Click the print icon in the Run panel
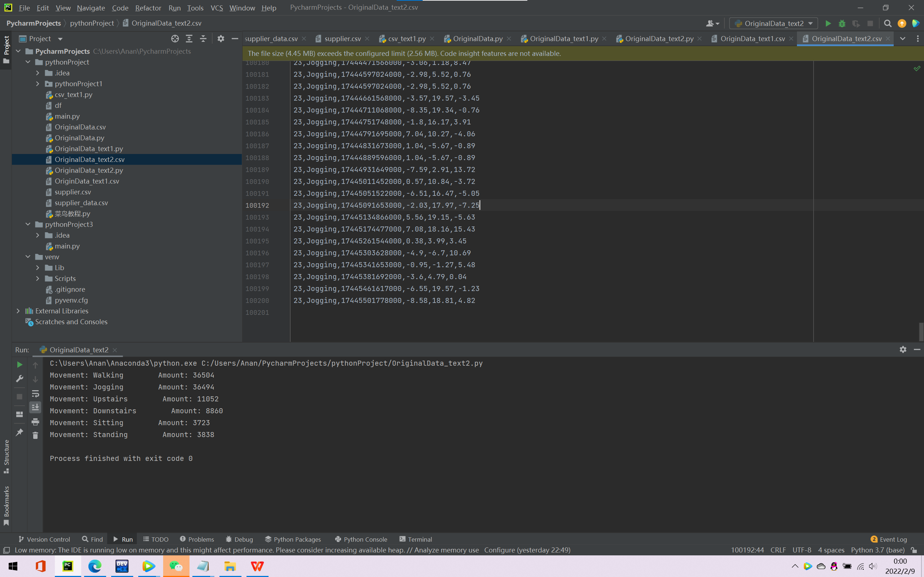The image size is (924, 577). [x=35, y=422]
